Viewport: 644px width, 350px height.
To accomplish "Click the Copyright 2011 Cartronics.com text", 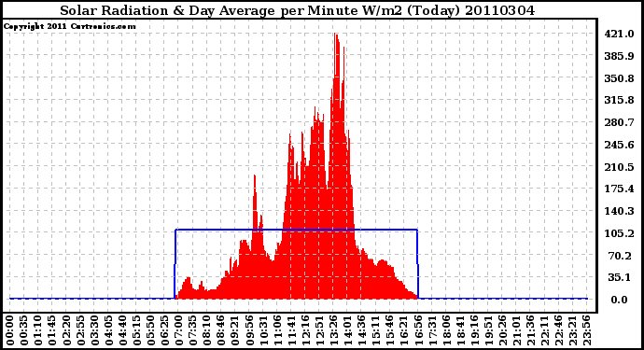I will tap(70, 26).
